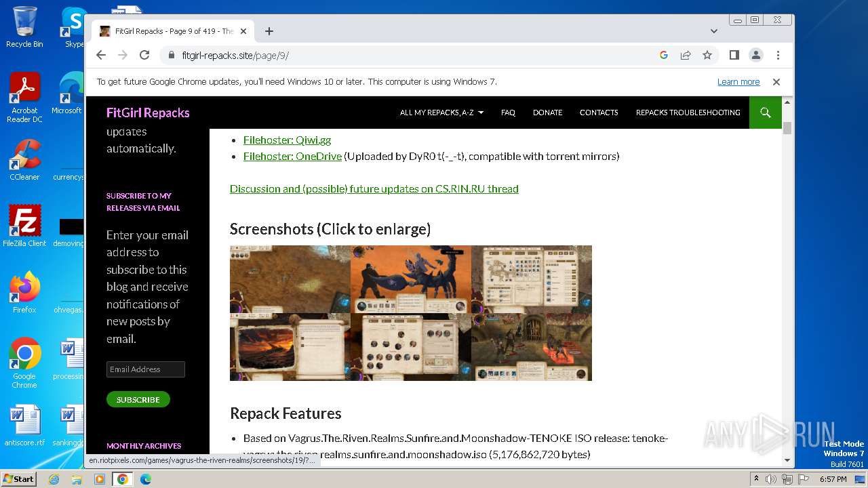868x488 pixels.
Task: Expand ALL MY REPACKS, A-Z menu
Action: point(441,113)
